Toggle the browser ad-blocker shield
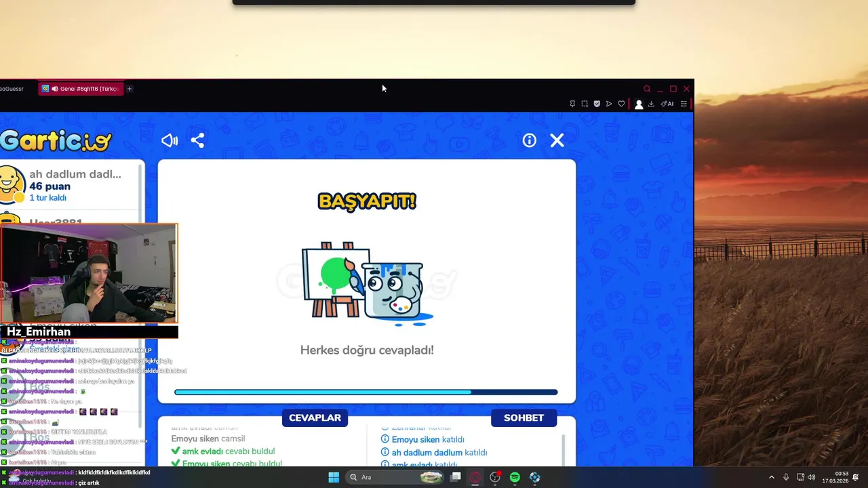The image size is (868, 488). (597, 104)
